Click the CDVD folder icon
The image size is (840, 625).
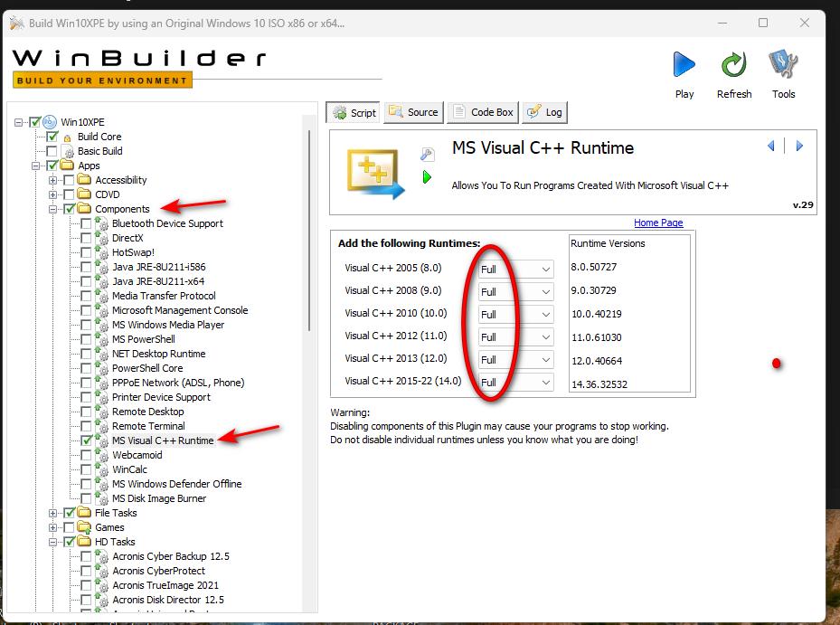(84, 194)
